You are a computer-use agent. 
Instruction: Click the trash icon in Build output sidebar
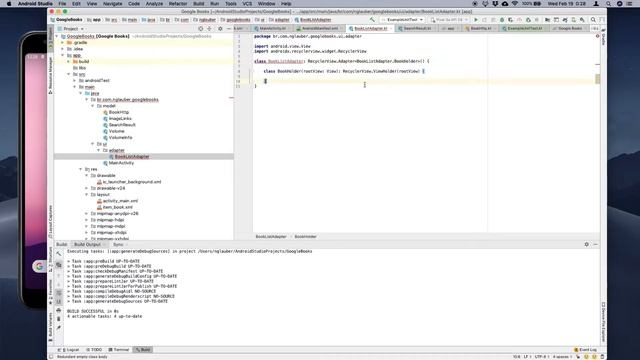[59, 319]
